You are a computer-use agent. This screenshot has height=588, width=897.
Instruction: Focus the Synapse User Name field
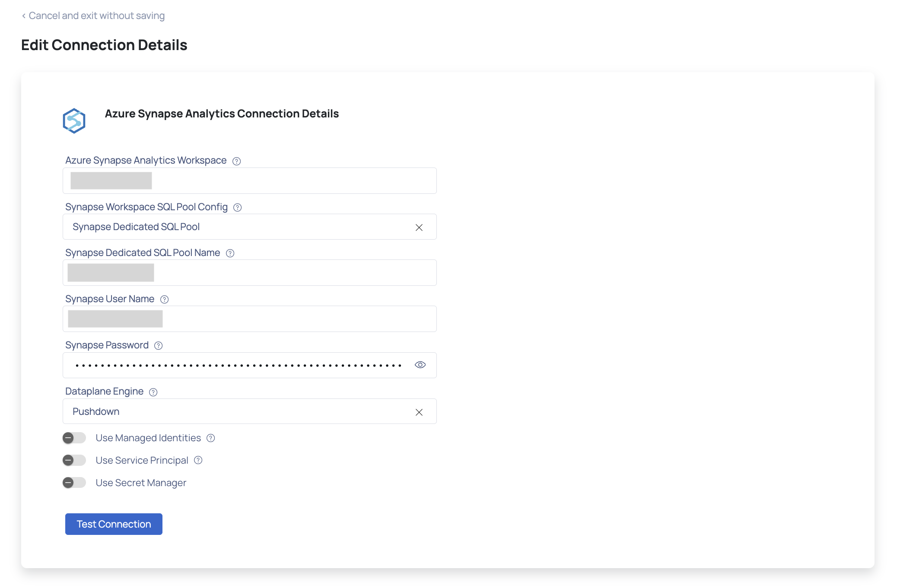pyautogui.click(x=249, y=319)
